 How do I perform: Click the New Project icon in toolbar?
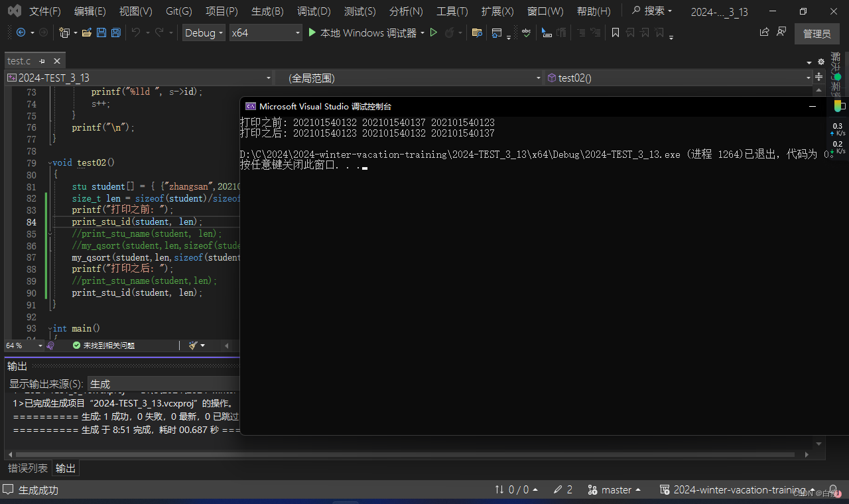pyautogui.click(x=64, y=32)
